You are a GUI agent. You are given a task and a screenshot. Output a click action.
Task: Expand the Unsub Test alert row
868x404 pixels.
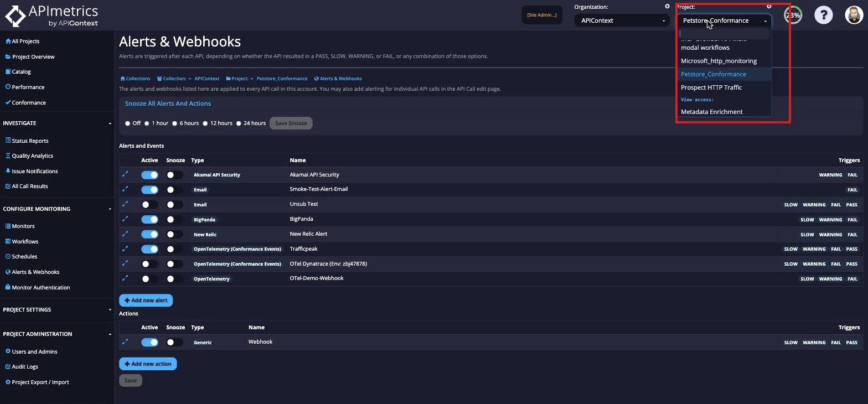pyautogui.click(x=125, y=204)
